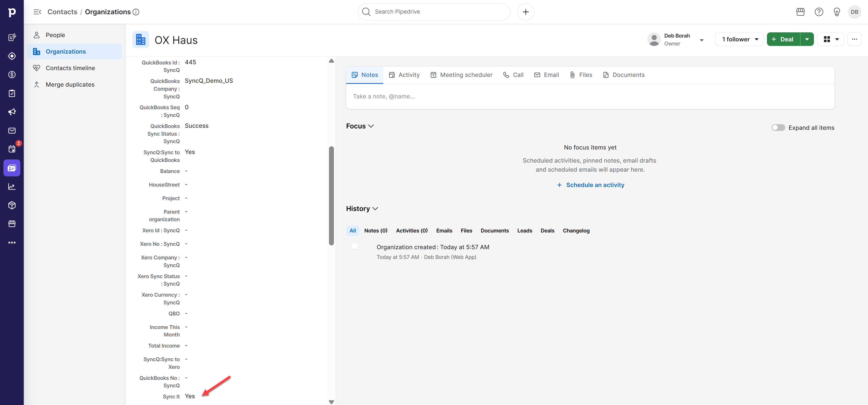Open the Sales Assistant lightbulb icon
The image size is (868, 405).
coord(837,12)
